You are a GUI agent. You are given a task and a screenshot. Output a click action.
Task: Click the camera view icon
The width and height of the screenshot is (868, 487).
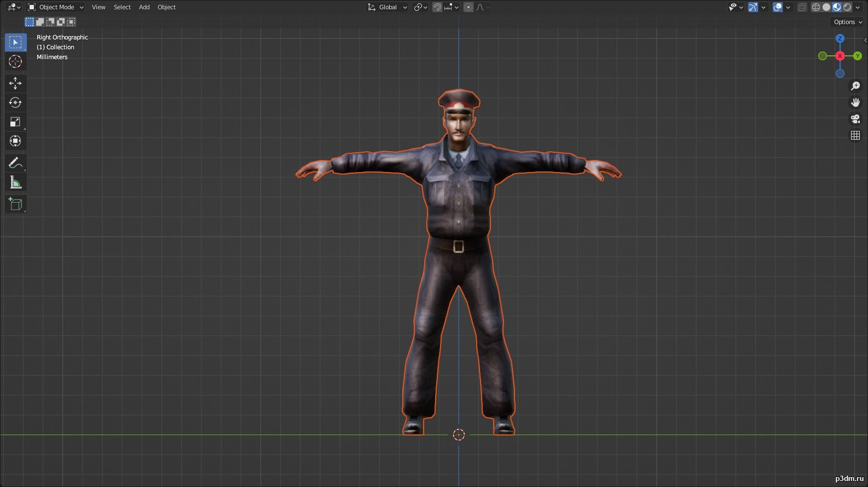coord(855,119)
